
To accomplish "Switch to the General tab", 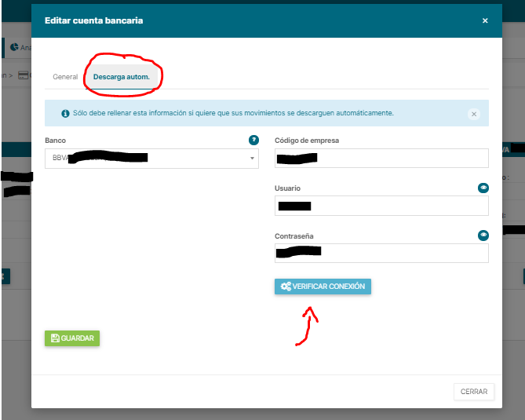I will (x=65, y=77).
